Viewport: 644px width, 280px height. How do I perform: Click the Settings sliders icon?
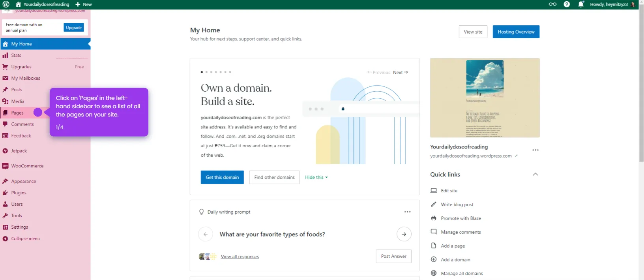click(x=5, y=227)
